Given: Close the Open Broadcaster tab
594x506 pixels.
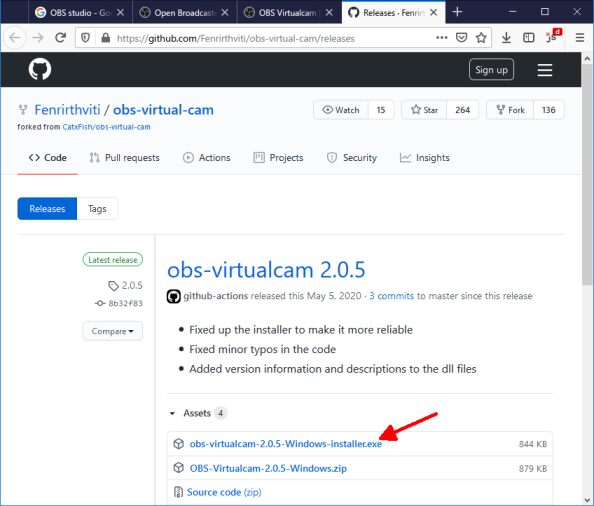Looking at the screenshot, I should pyautogui.click(x=225, y=12).
